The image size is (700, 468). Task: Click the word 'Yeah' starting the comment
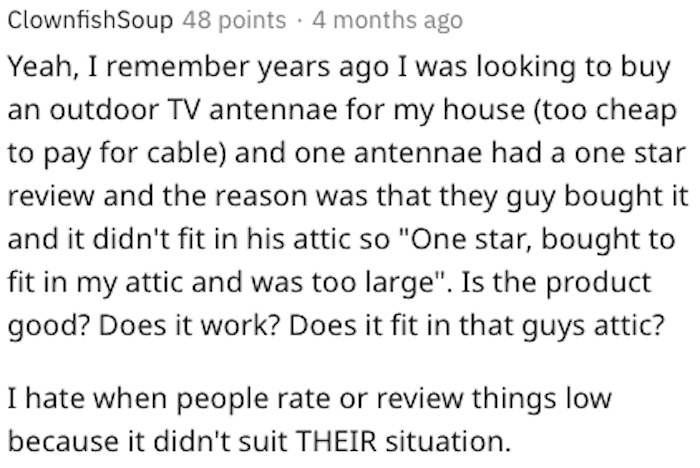coord(43,67)
